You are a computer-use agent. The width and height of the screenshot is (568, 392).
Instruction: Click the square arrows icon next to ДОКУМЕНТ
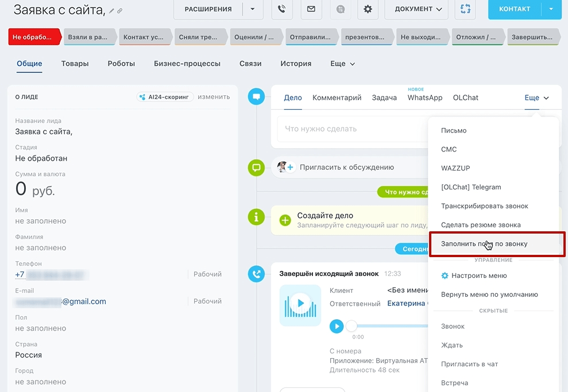click(x=465, y=9)
